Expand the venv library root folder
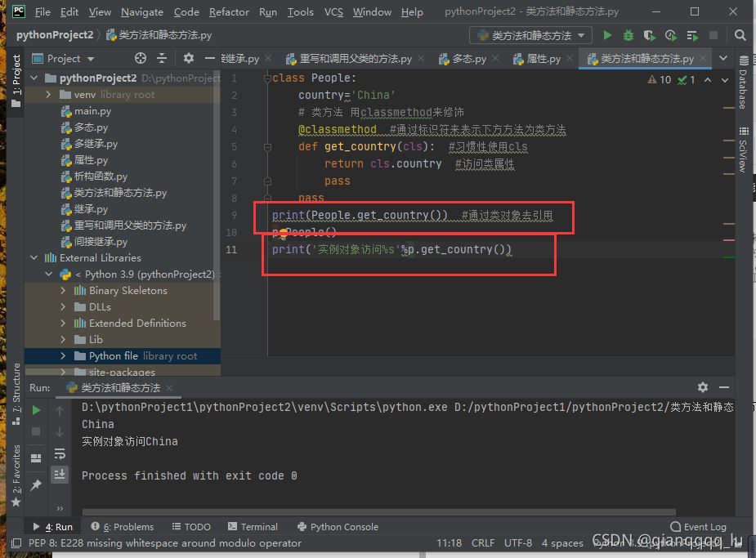This screenshot has width=756, height=558. click(x=49, y=95)
